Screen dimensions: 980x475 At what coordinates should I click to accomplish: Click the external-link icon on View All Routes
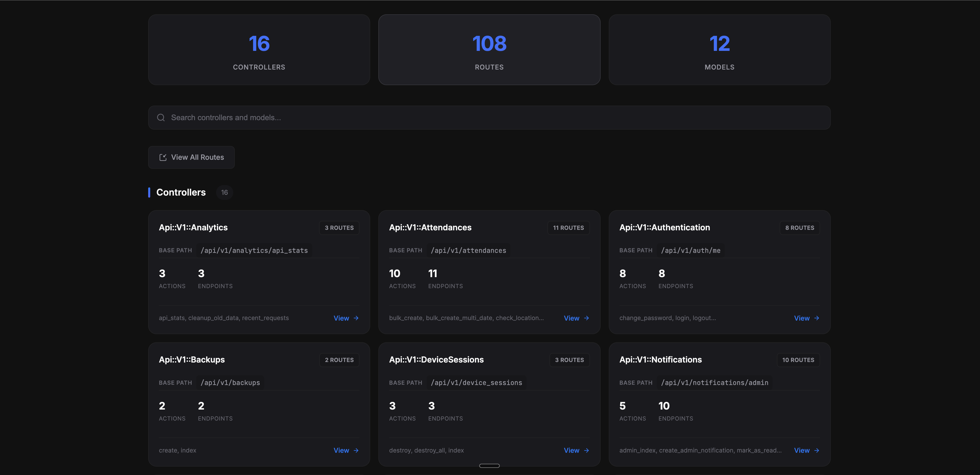pos(163,157)
